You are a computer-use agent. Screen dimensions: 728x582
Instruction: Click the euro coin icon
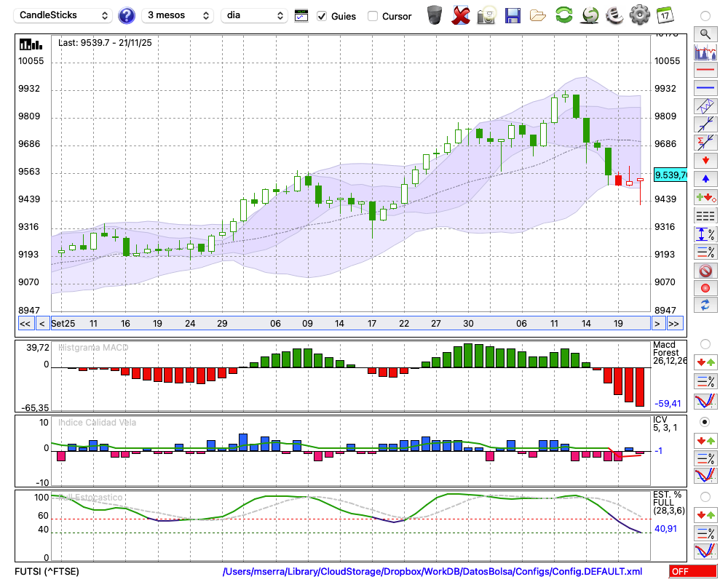[614, 15]
